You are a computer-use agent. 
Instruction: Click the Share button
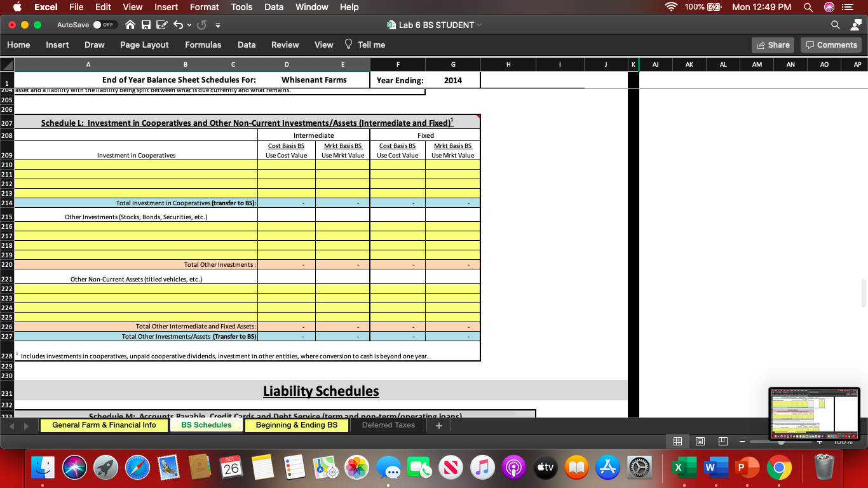point(773,45)
